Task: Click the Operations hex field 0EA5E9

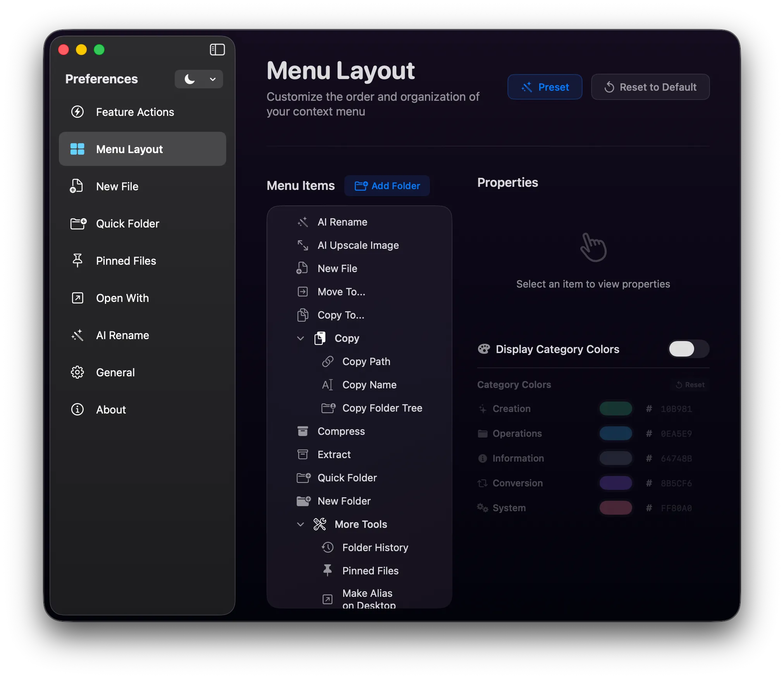Action: [x=676, y=434]
